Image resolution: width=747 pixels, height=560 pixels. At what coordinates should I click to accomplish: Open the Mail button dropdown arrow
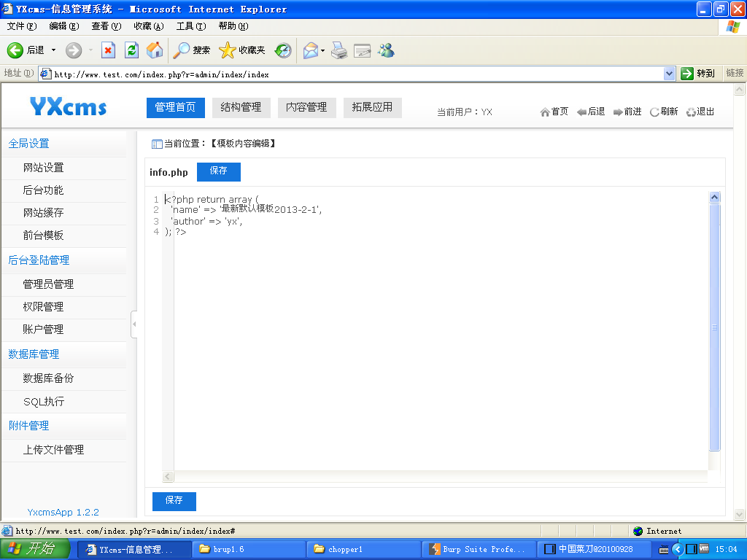pyautogui.click(x=322, y=50)
